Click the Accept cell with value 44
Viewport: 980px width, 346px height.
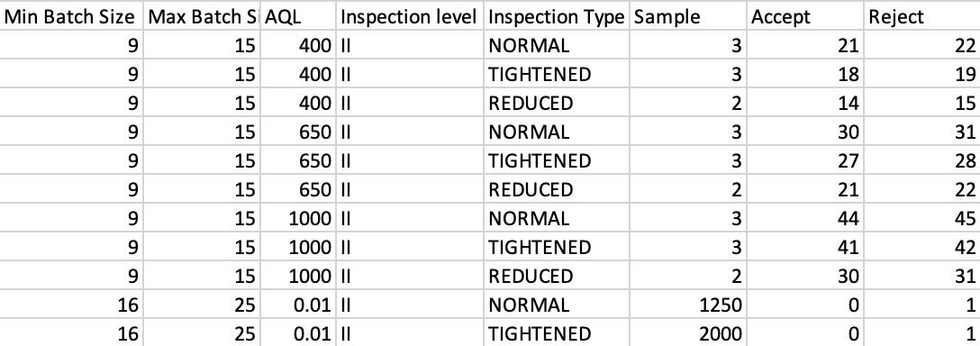(x=805, y=218)
